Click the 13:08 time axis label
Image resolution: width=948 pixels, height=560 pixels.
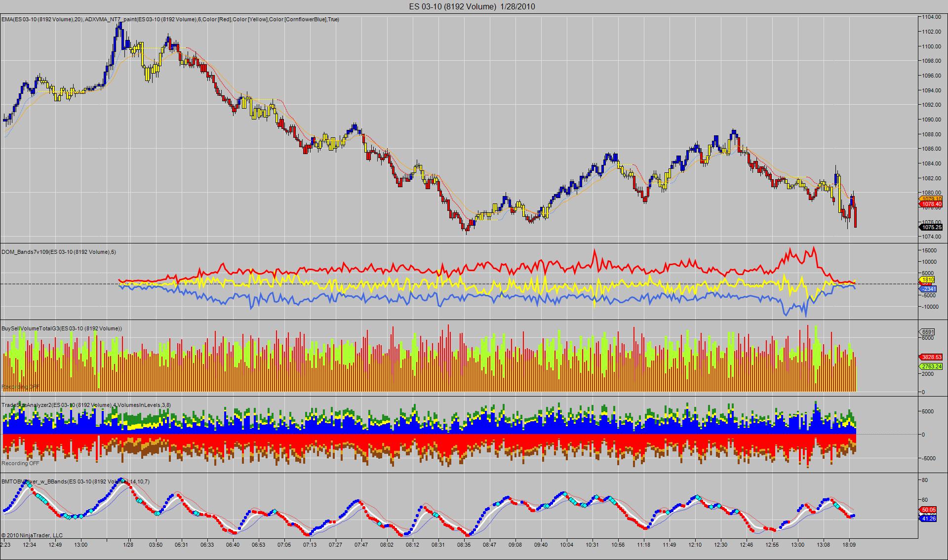(823, 545)
